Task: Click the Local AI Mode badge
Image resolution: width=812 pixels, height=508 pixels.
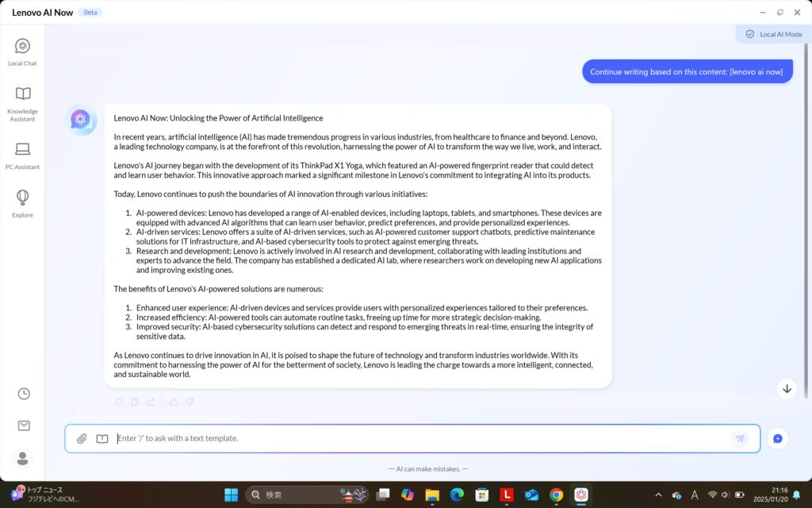Action: point(773,34)
